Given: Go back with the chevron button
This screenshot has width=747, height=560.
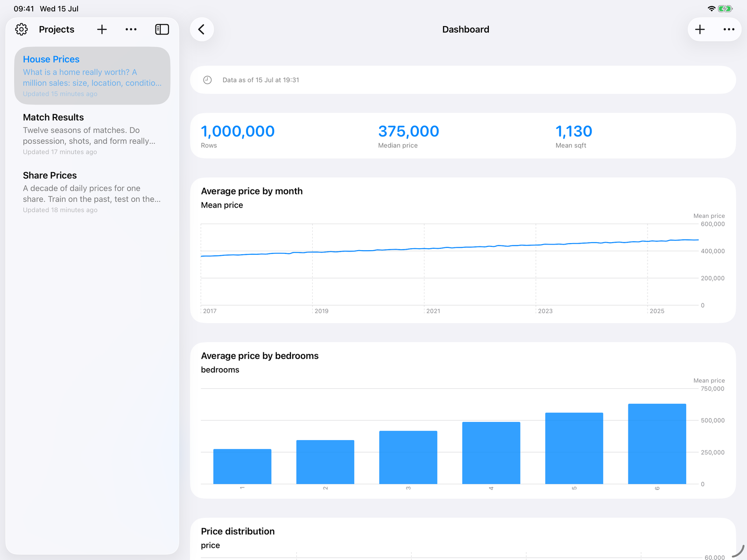Looking at the screenshot, I should coord(202,29).
